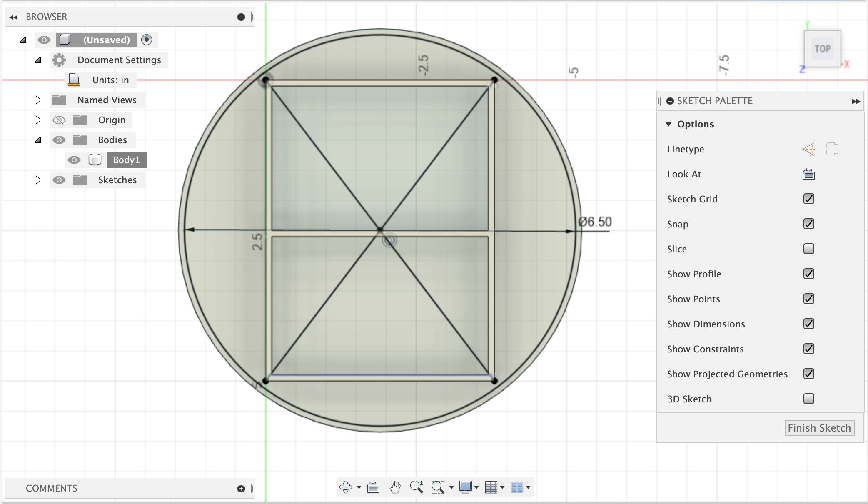Image resolution: width=868 pixels, height=504 pixels.
Task: Open the Viewports dropdown arrow
Action: tap(528, 487)
